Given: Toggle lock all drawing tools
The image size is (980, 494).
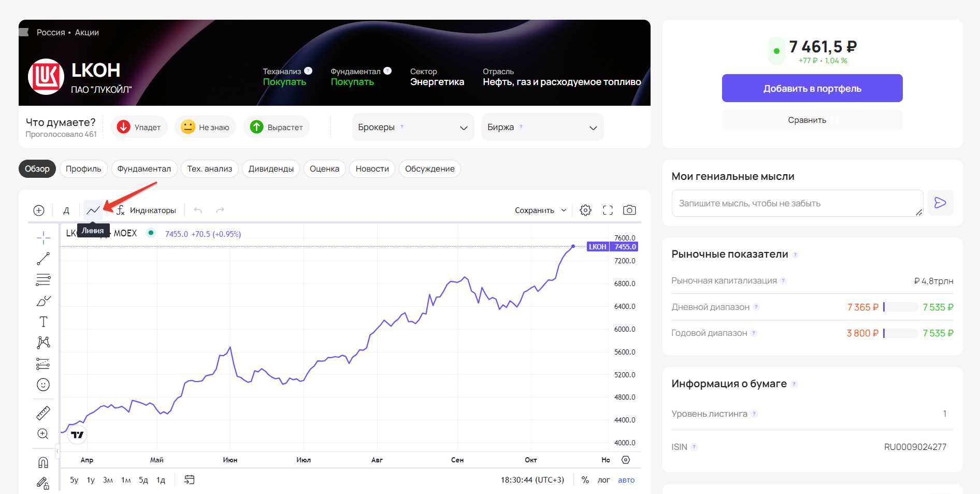Looking at the screenshot, I should point(44,483).
